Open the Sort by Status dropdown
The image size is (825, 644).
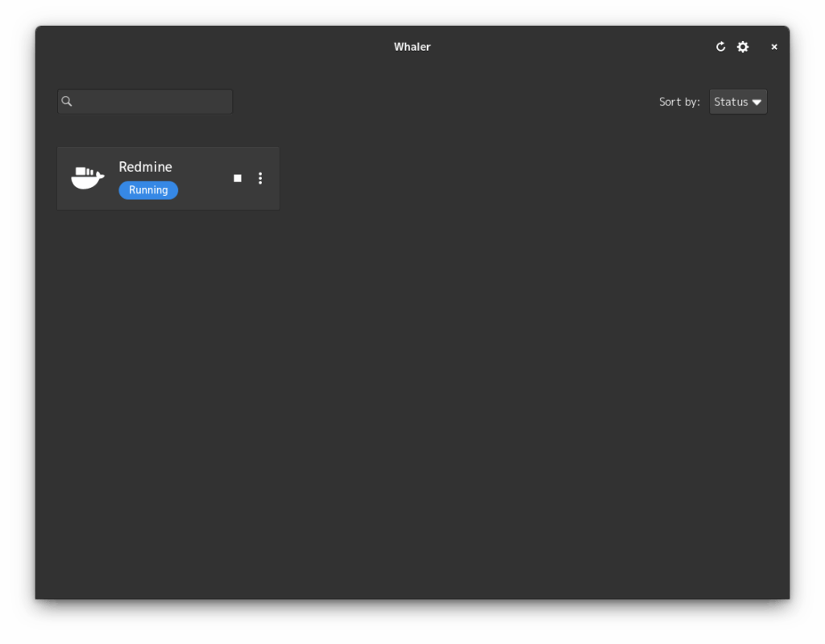(738, 102)
